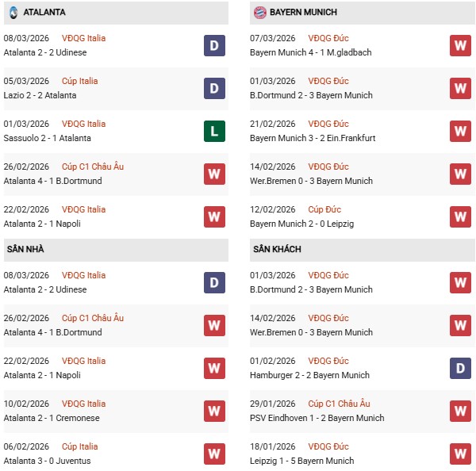Open the Bayern Munich 3 - 2 Ein.Frankfurt match
This screenshot has height=471, width=476.
[x=313, y=138]
